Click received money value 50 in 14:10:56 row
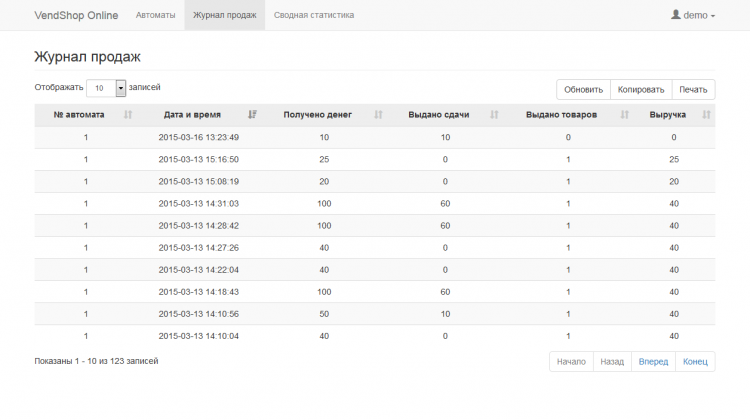 point(324,314)
